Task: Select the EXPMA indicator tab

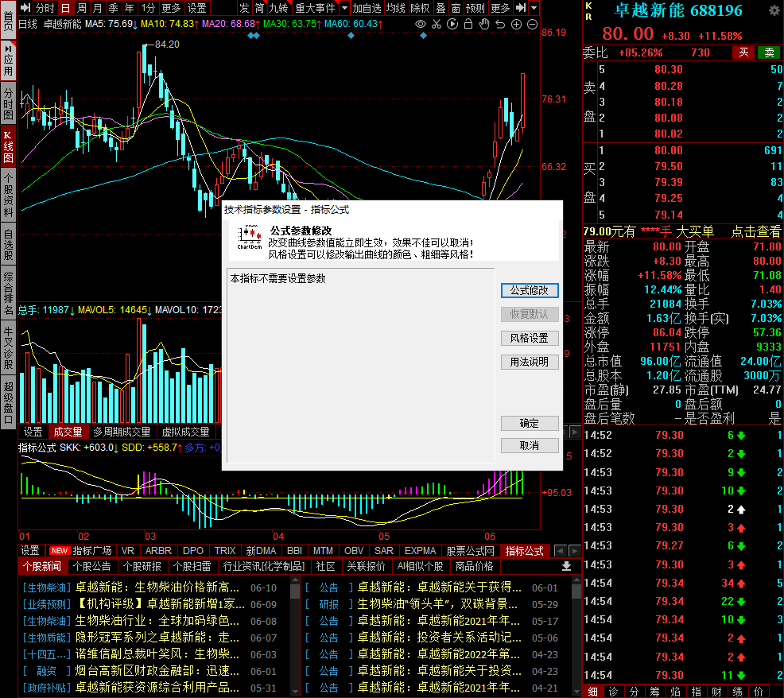Action: coord(420,550)
